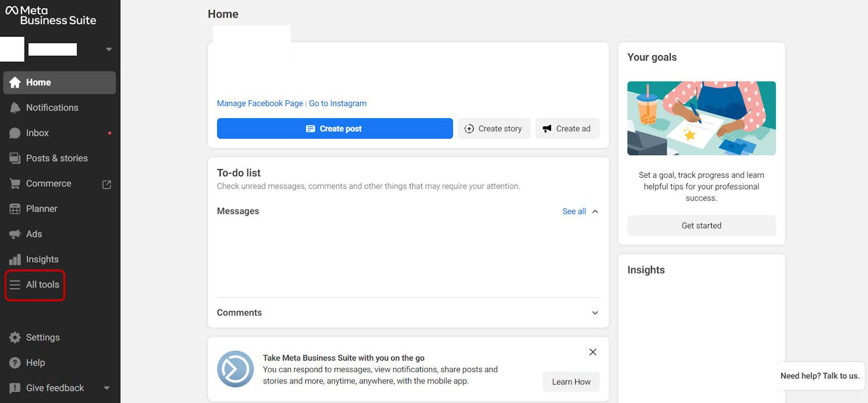This screenshot has width=868, height=403.
Task: Click the Comments section header text
Action: pyautogui.click(x=239, y=313)
